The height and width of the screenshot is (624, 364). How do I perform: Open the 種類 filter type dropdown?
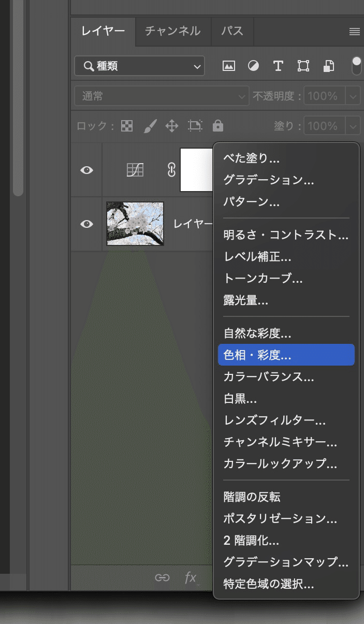click(x=139, y=66)
